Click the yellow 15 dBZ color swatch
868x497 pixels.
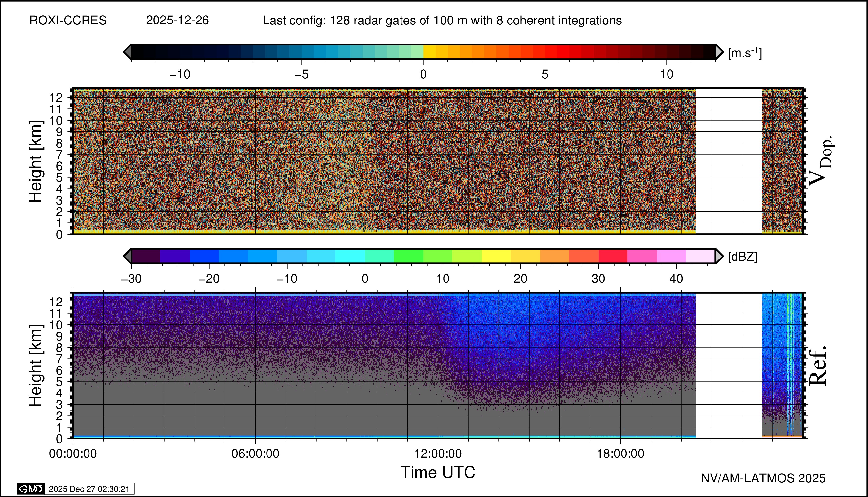coord(496,256)
